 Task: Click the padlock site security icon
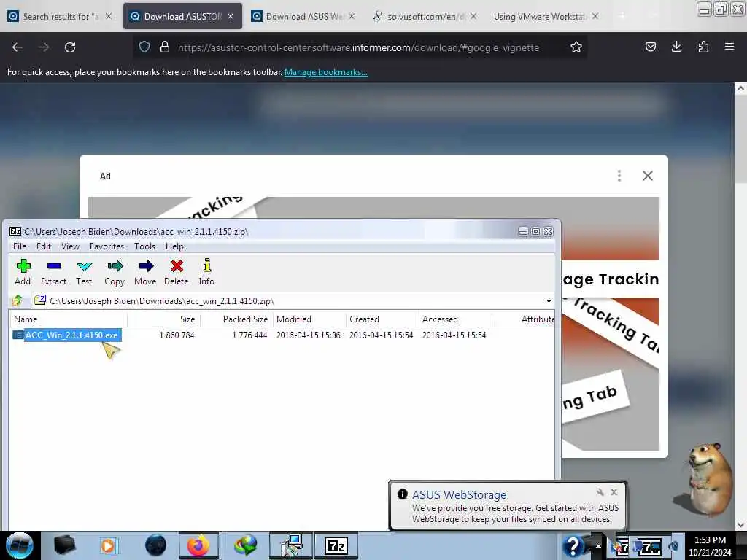click(164, 47)
